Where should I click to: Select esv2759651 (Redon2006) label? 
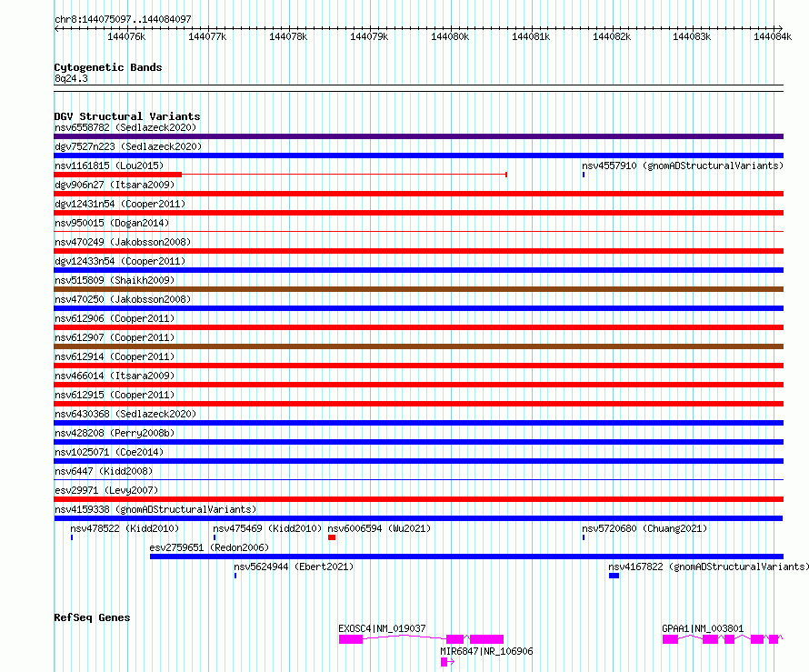[209, 547]
